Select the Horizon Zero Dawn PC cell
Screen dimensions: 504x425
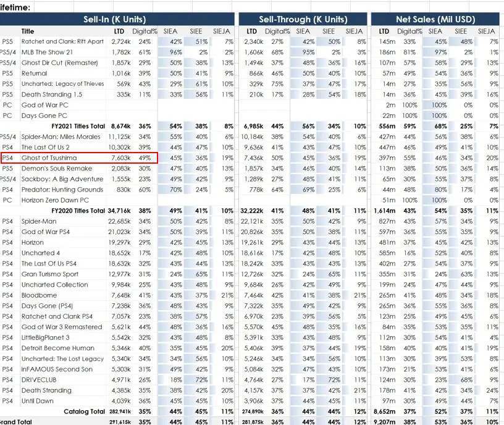tap(55, 200)
